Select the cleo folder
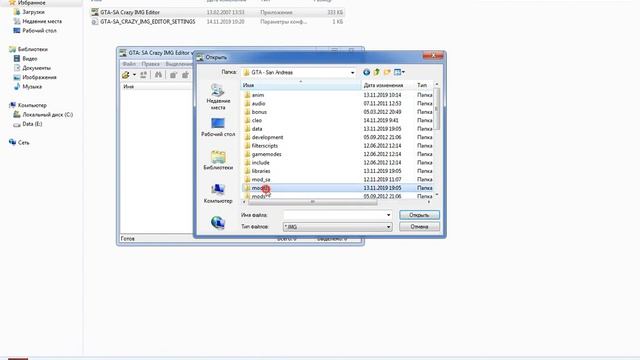 [257, 120]
